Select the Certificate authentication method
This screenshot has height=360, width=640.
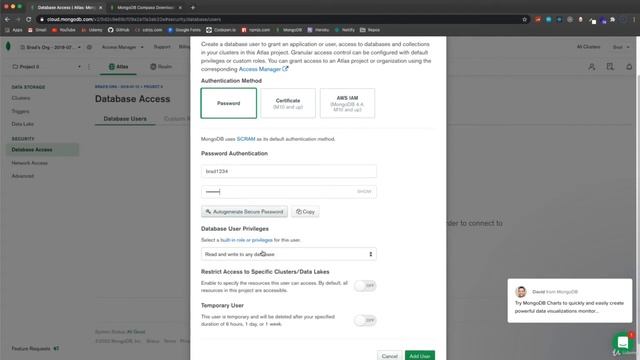point(288,103)
